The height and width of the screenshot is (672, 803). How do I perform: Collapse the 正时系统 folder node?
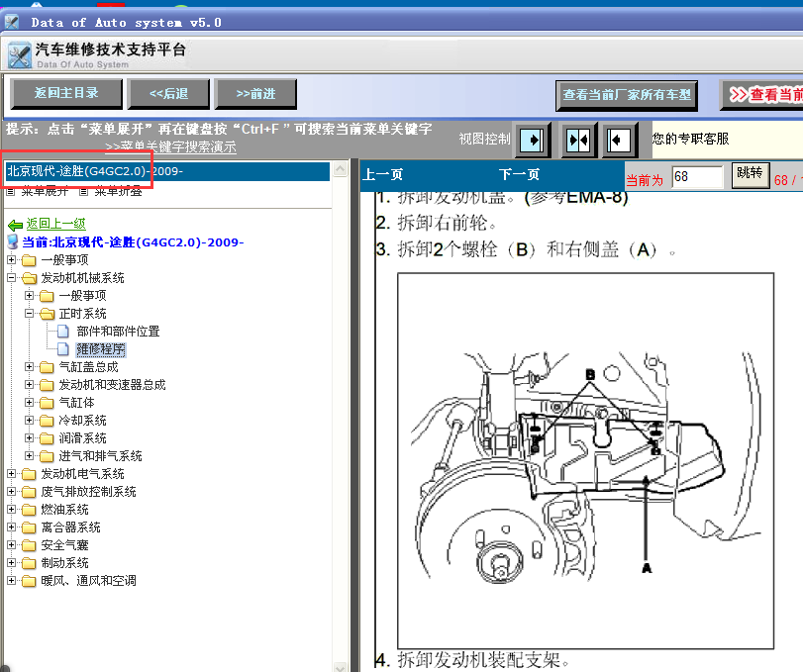click(30, 314)
